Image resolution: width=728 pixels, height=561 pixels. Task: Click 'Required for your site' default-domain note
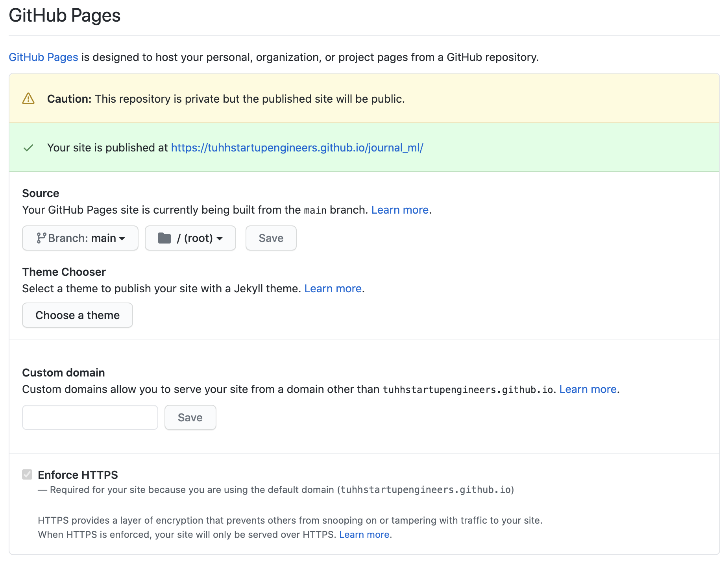click(x=276, y=490)
